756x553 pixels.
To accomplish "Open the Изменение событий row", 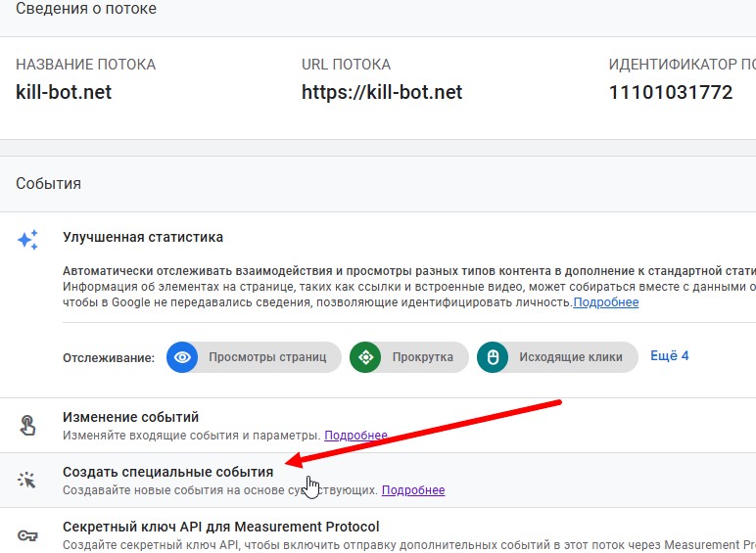I will click(x=378, y=426).
